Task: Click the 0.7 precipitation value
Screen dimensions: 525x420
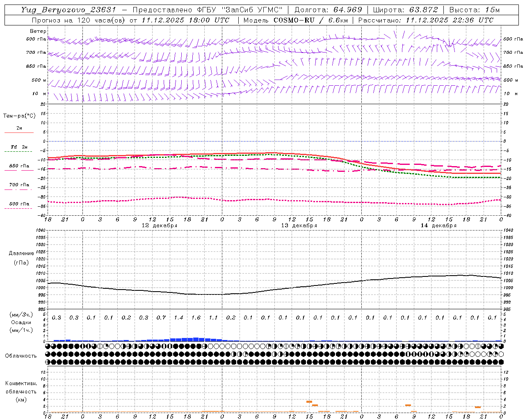Action: click(161, 317)
